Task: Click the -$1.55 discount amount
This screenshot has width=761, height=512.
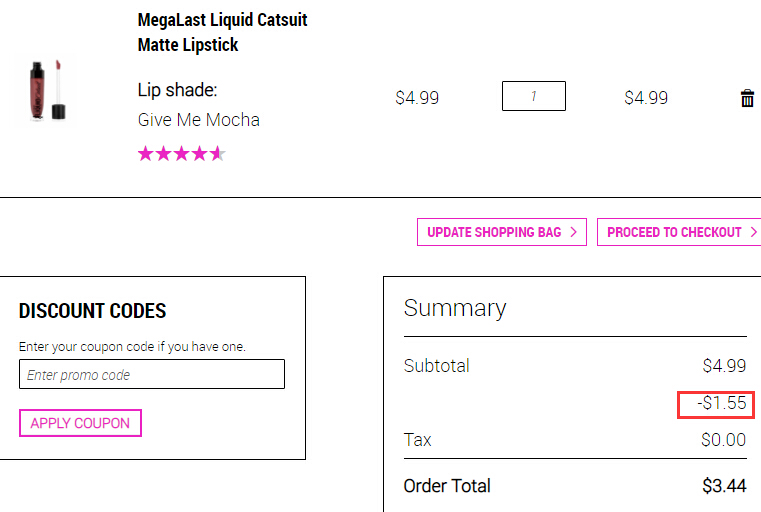Action: 722,403
